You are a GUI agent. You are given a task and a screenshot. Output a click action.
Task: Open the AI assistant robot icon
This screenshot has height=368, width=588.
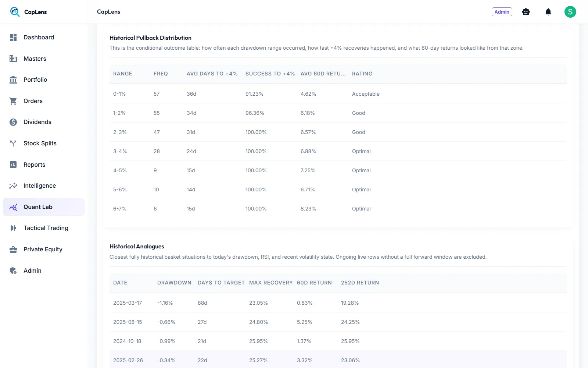pyautogui.click(x=526, y=12)
